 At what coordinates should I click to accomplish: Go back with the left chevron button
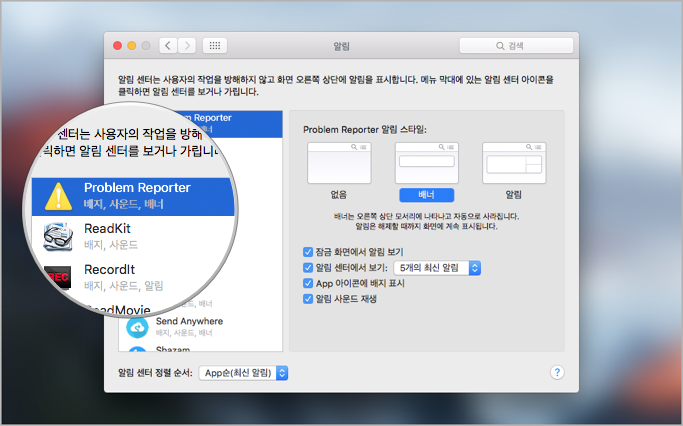[x=168, y=45]
